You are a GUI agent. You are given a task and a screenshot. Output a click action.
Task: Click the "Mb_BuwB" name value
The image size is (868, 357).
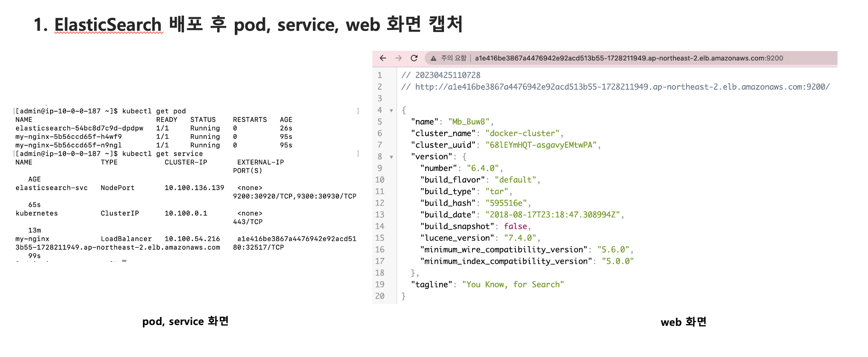(469, 122)
